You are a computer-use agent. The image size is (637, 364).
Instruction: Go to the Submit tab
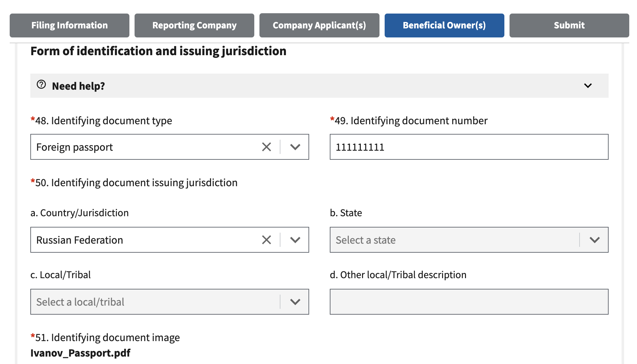tap(569, 25)
